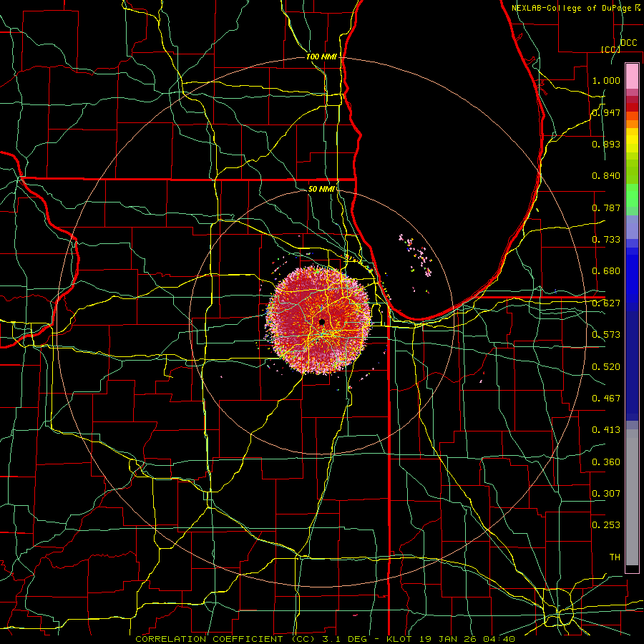Click the 0.467 legend value

(x=606, y=399)
